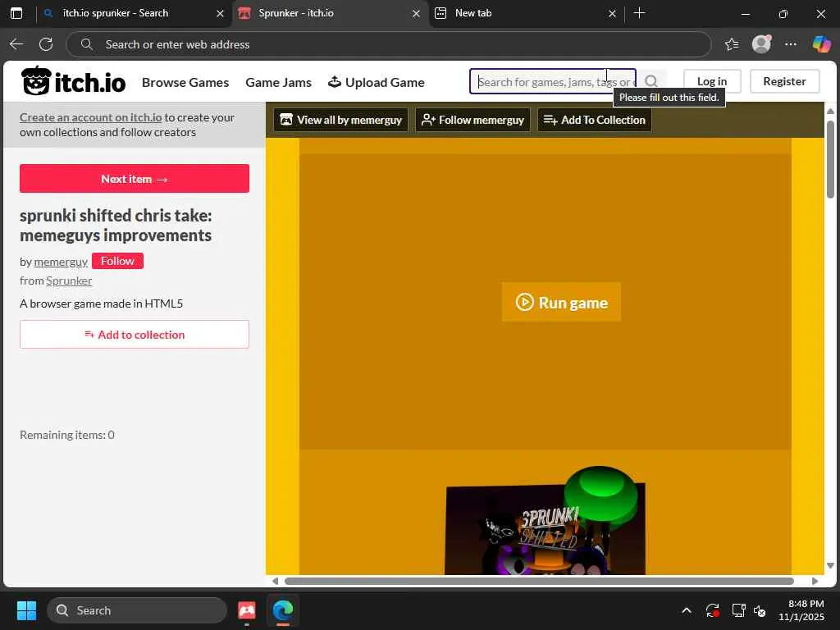
Task: Click the red Follow button beside memerguy
Action: (x=117, y=261)
